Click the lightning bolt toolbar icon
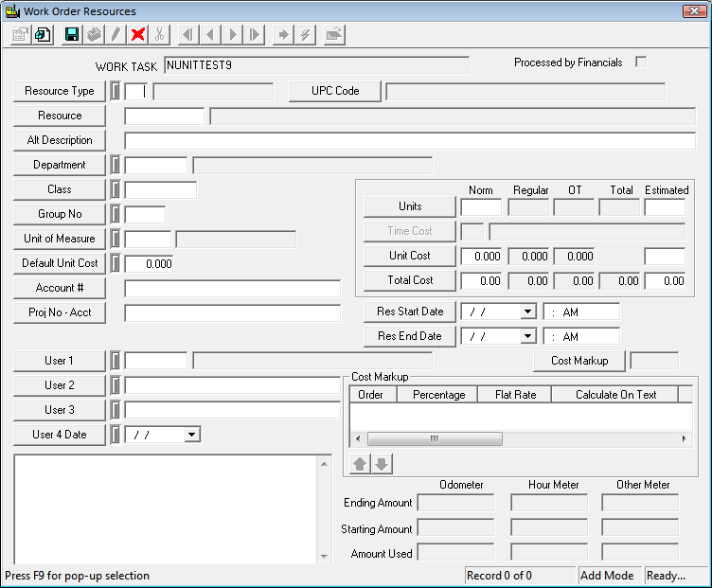 (x=305, y=35)
